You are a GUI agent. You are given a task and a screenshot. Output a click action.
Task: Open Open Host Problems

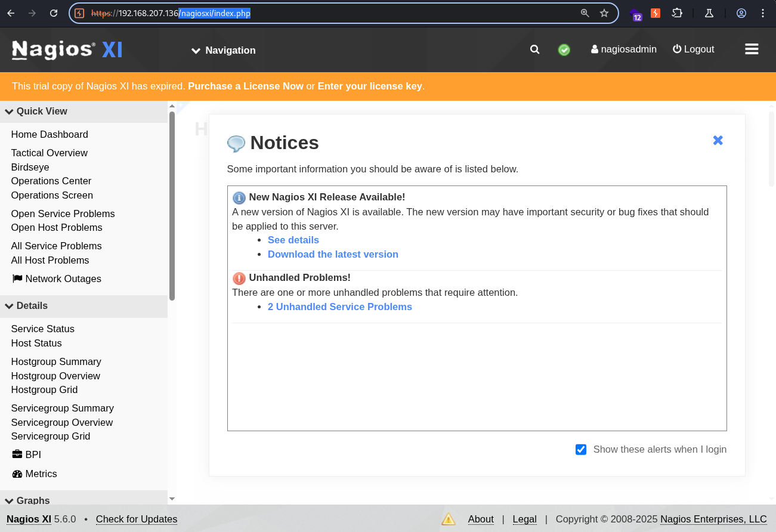[x=57, y=227]
